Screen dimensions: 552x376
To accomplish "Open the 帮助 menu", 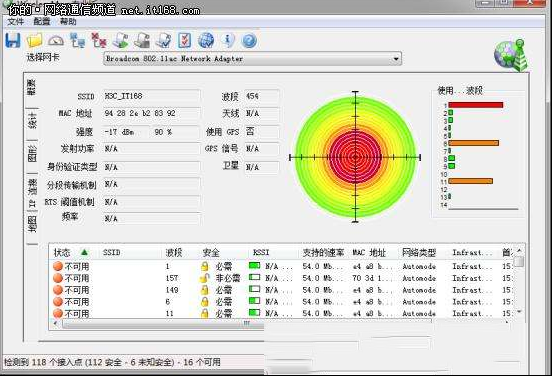I will [x=68, y=21].
